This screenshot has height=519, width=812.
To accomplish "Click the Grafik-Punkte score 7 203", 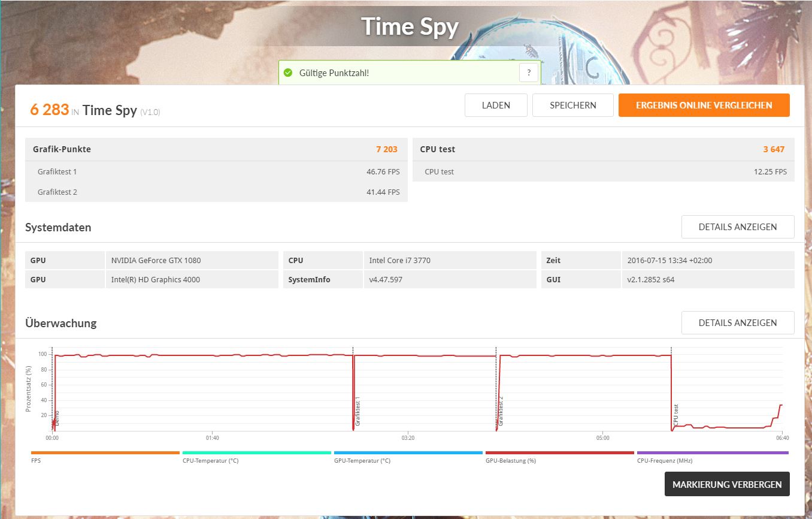I will [387, 149].
